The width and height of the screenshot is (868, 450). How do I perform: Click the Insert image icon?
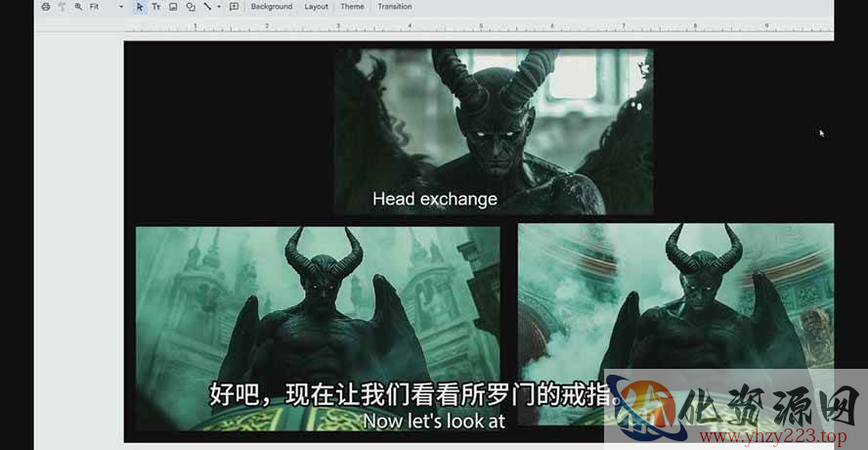click(173, 7)
